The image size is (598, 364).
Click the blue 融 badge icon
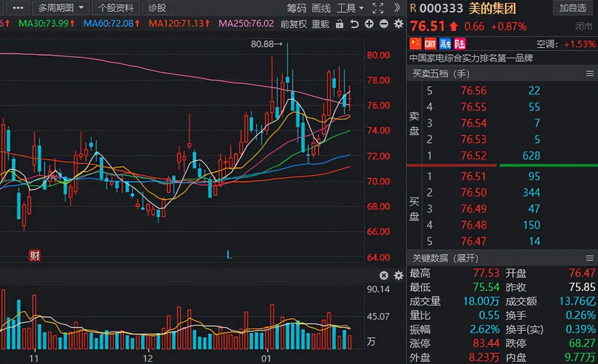446,44
